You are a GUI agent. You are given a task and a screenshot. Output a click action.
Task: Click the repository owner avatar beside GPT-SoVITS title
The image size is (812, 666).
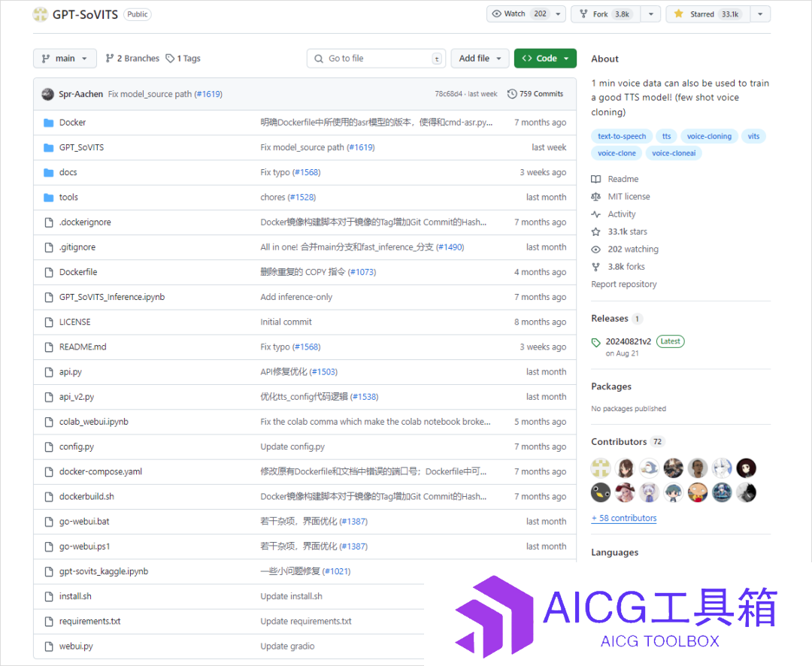point(41,14)
